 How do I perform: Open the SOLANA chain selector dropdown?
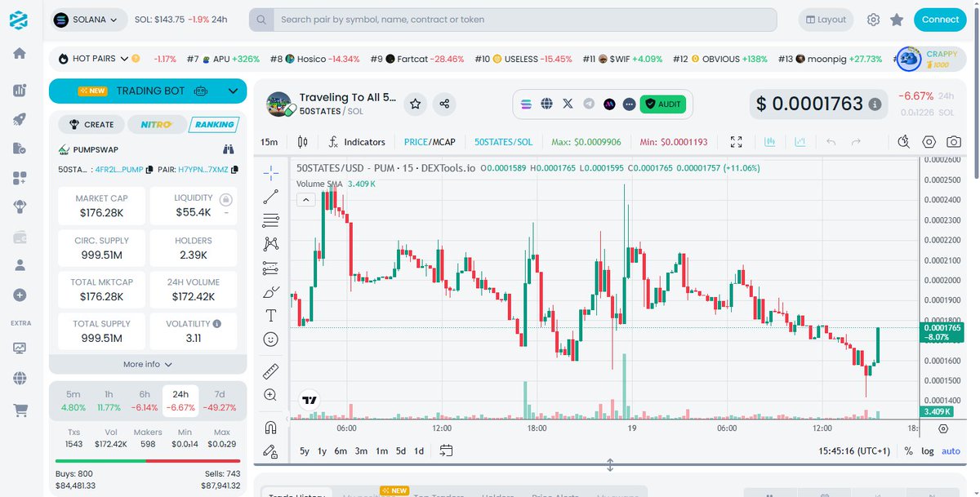(88, 20)
